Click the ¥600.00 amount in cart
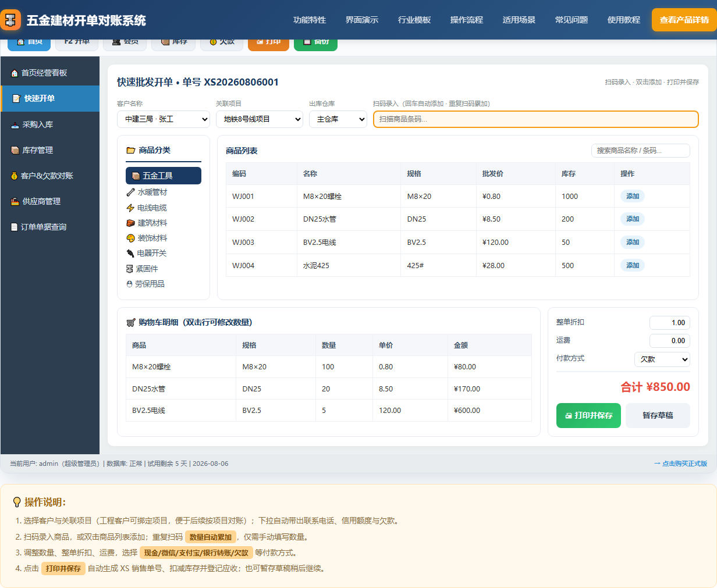717x588 pixels. [x=467, y=411]
